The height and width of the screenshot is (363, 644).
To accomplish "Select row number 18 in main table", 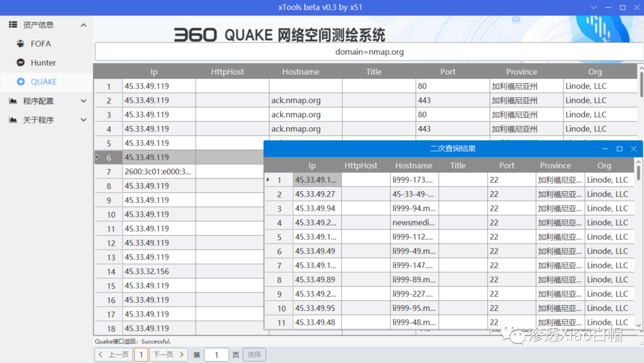I will pos(111,328).
